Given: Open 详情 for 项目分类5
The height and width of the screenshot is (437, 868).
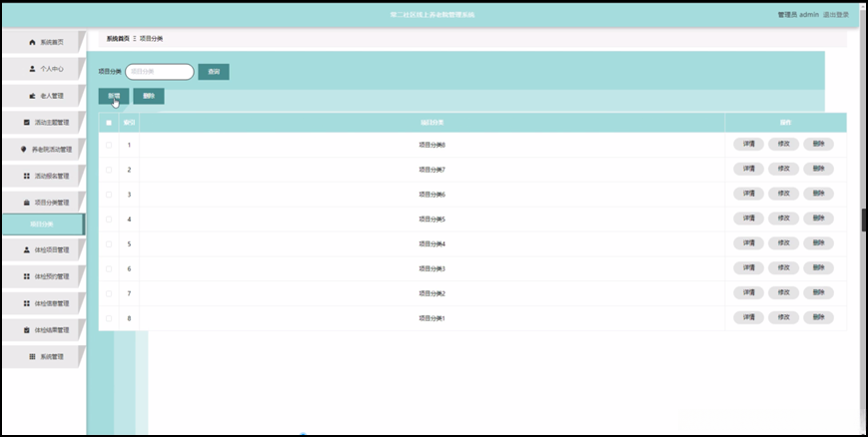Looking at the screenshot, I should pyautogui.click(x=748, y=218).
